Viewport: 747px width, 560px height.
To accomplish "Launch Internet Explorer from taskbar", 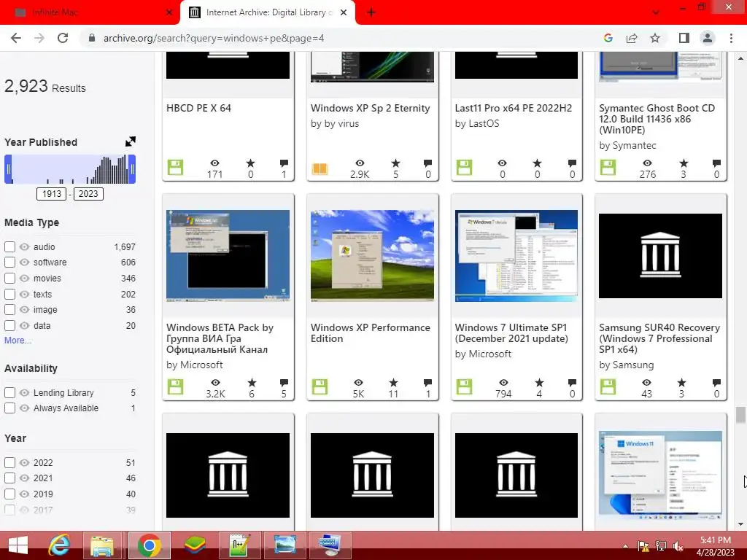I will click(59, 545).
